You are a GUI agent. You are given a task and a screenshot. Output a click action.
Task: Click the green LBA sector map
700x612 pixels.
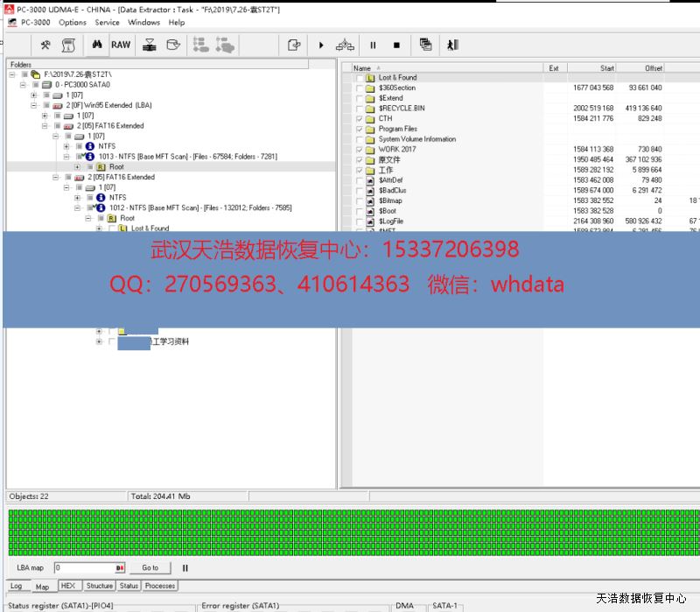(350, 532)
